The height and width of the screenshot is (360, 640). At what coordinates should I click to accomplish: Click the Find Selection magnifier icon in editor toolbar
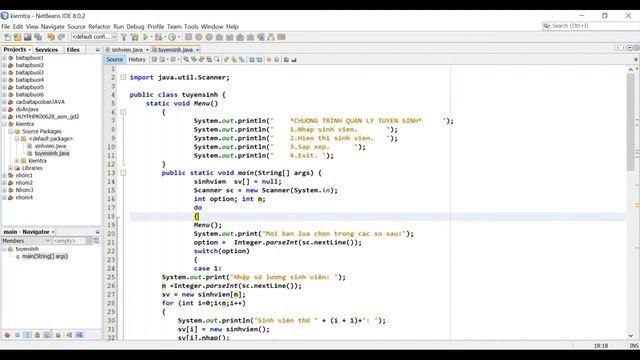pos(186,60)
